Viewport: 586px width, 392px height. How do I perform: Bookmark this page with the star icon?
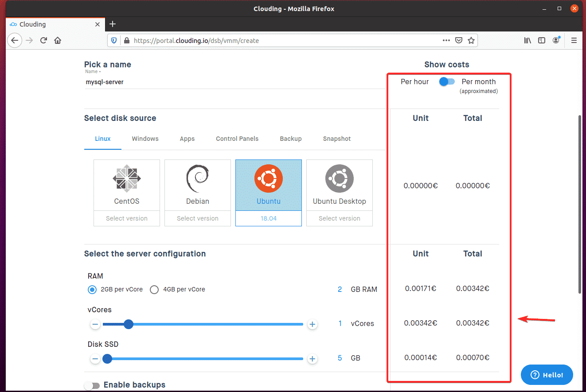(x=471, y=40)
